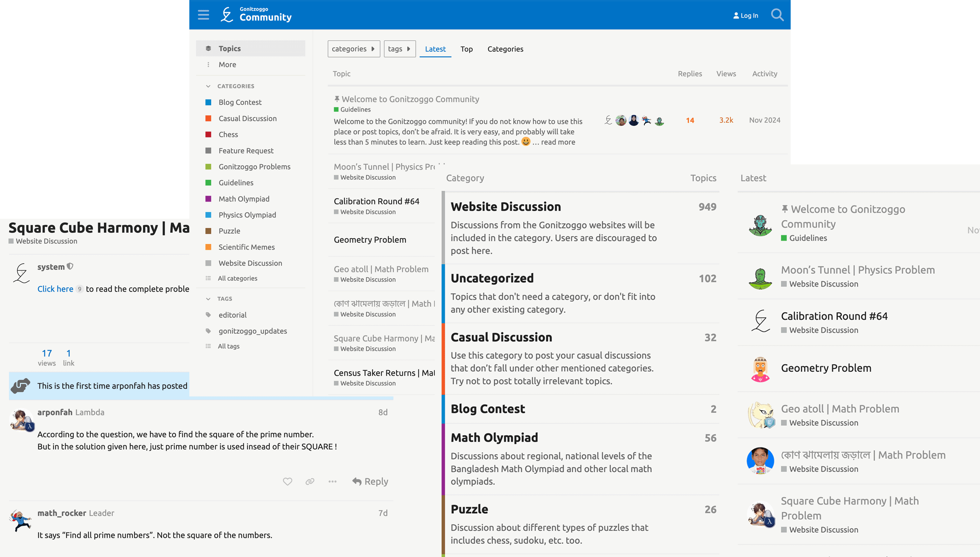Like arponfah's post with heart icon
Image resolution: width=980 pixels, height=557 pixels.
(x=288, y=481)
